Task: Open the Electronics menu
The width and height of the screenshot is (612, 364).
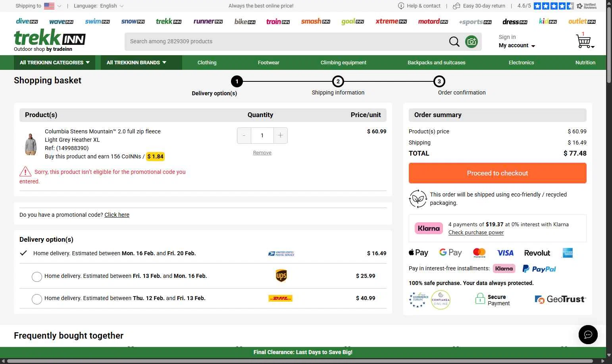Action: tap(521, 63)
